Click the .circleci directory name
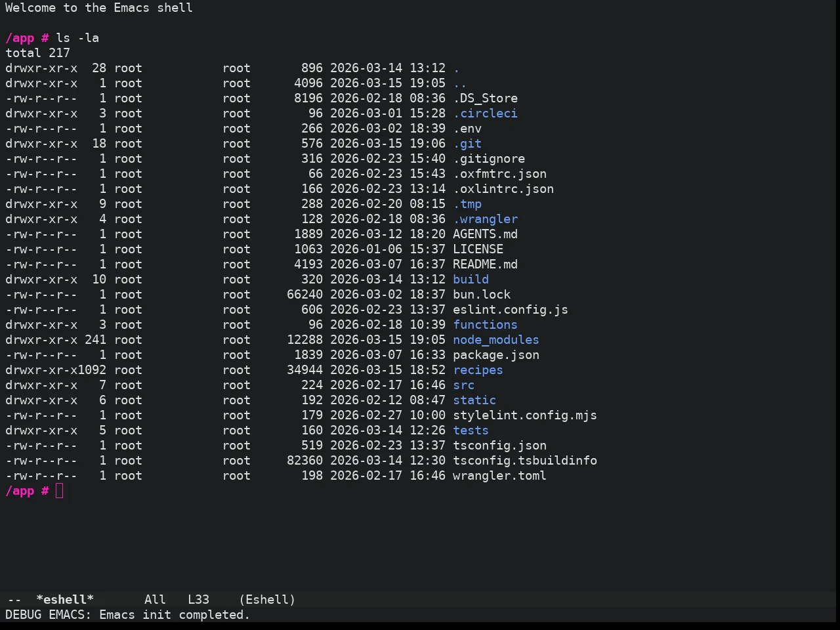 pyautogui.click(x=485, y=114)
